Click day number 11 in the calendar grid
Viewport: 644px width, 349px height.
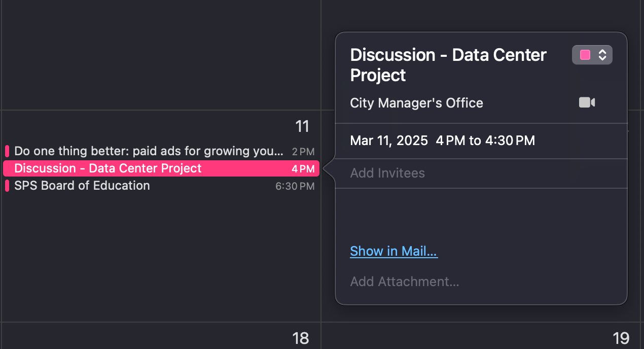click(302, 126)
